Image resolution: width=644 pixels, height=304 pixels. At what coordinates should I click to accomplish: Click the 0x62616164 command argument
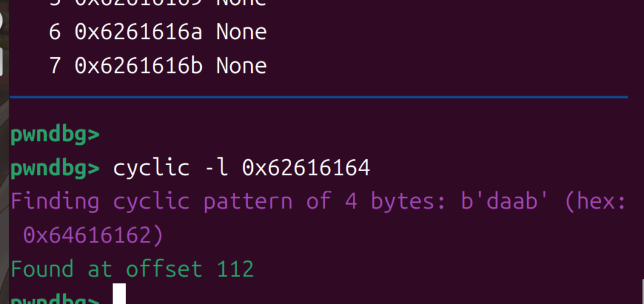[306, 168]
